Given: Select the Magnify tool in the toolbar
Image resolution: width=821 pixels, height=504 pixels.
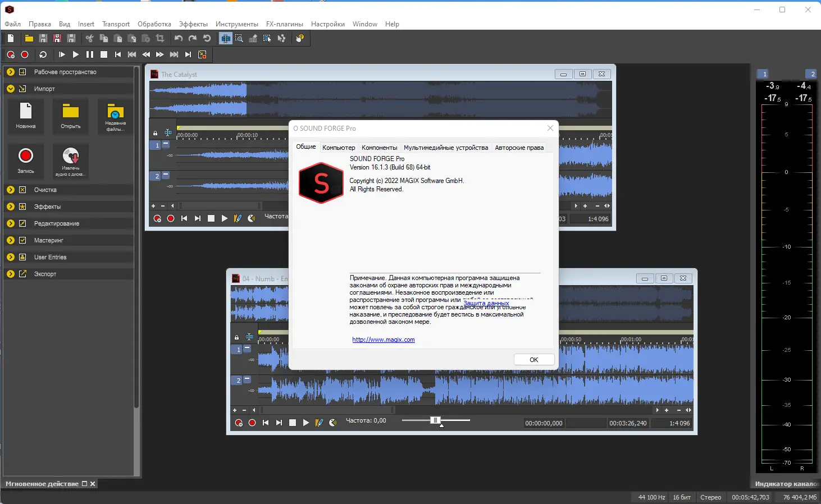Looking at the screenshot, I should [239, 38].
